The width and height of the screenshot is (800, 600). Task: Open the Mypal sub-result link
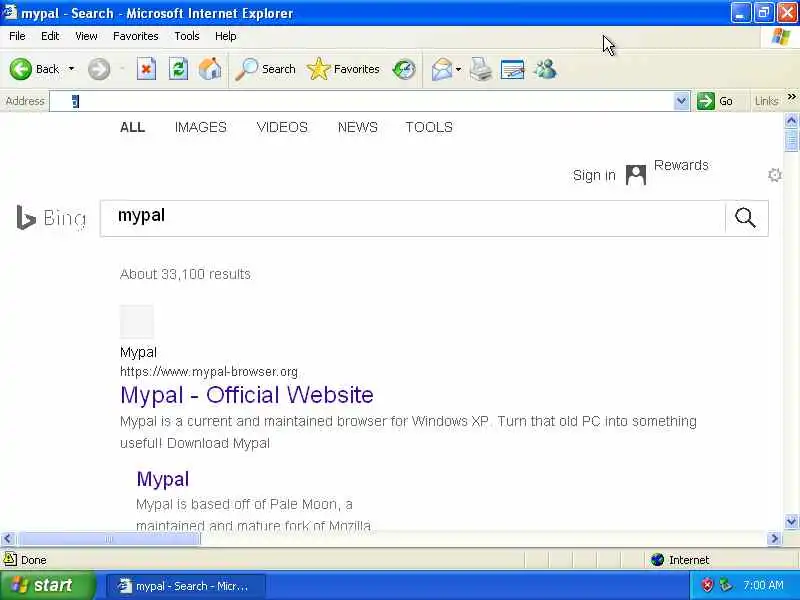[x=163, y=479]
